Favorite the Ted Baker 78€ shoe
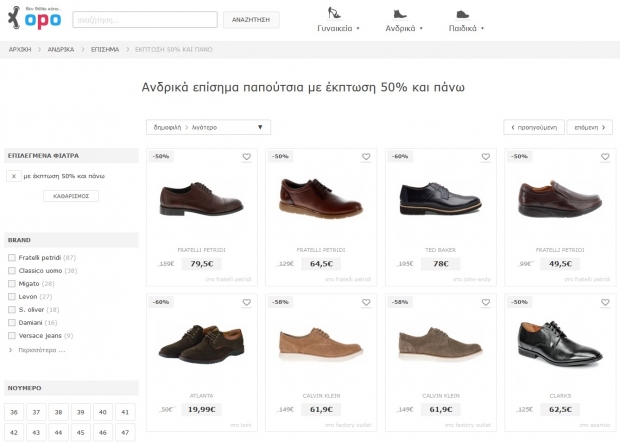The width and height of the screenshot is (620, 444). point(486,157)
